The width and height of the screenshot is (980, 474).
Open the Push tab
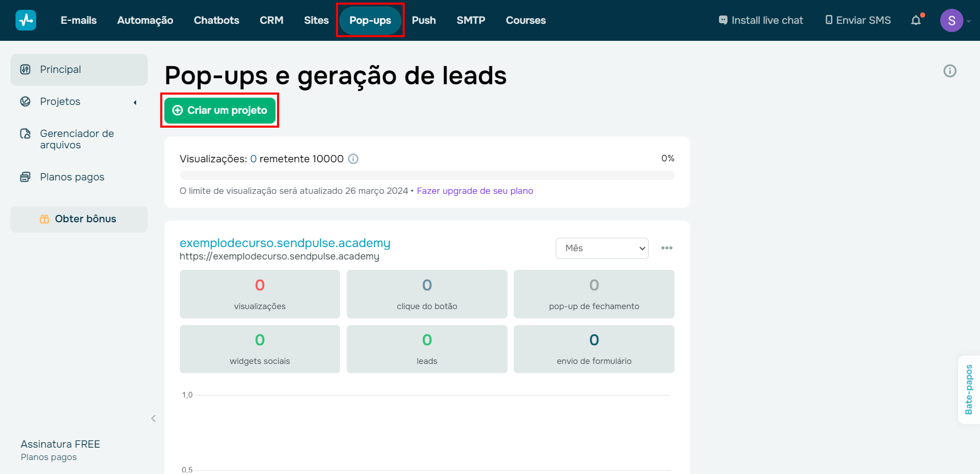pyautogui.click(x=424, y=20)
